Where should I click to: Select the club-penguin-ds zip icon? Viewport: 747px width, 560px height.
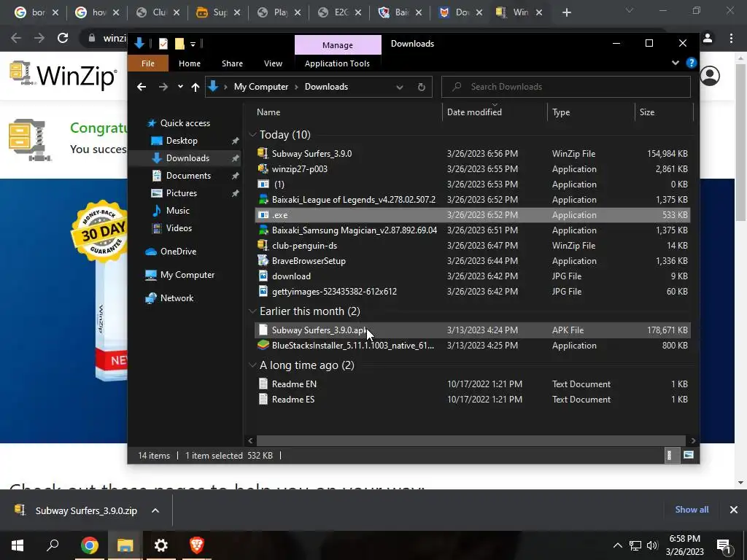coord(263,245)
